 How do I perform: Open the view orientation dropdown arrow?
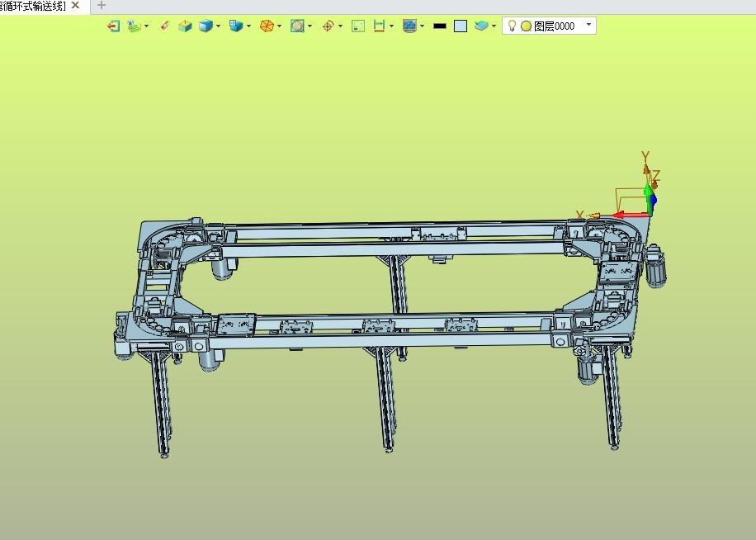[x=248, y=26]
